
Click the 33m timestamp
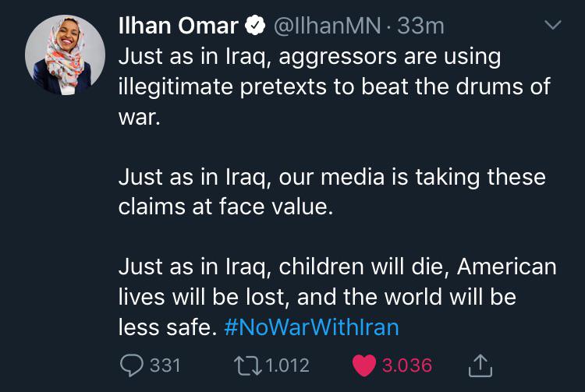(420, 26)
